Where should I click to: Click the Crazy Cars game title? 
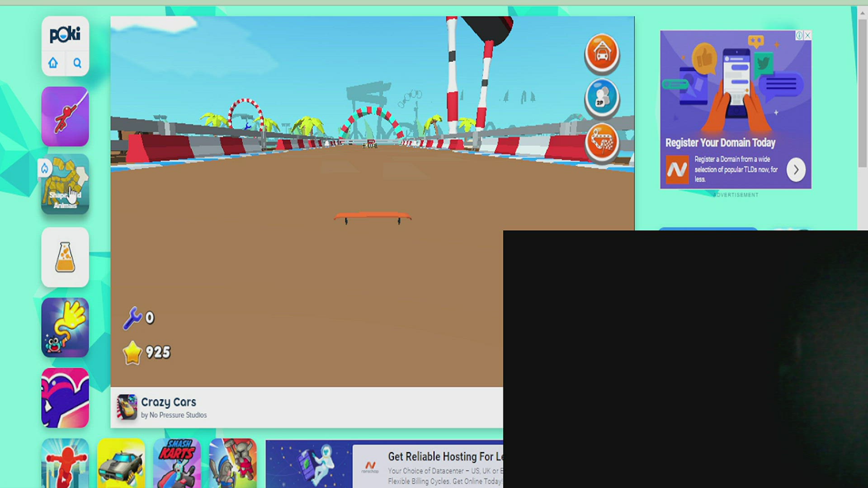(x=168, y=402)
